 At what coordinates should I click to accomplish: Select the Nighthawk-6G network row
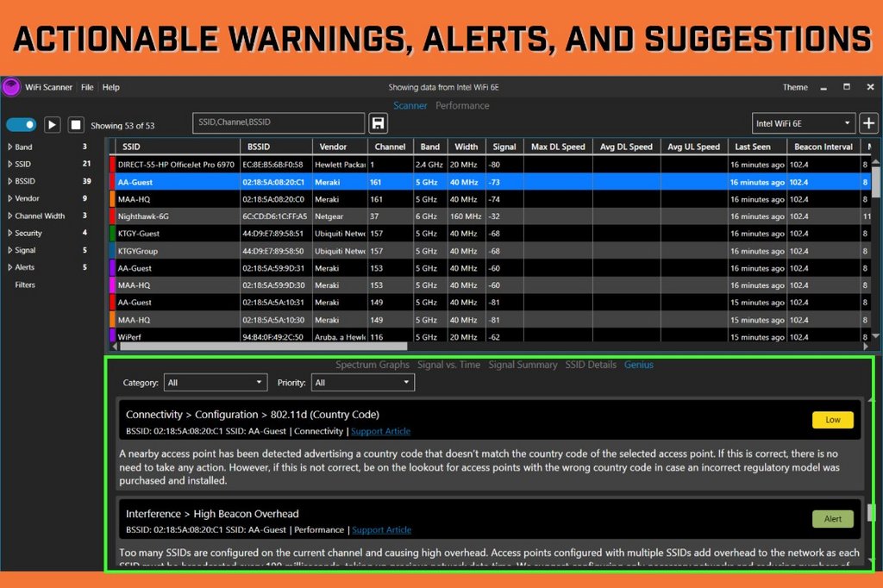pos(490,216)
